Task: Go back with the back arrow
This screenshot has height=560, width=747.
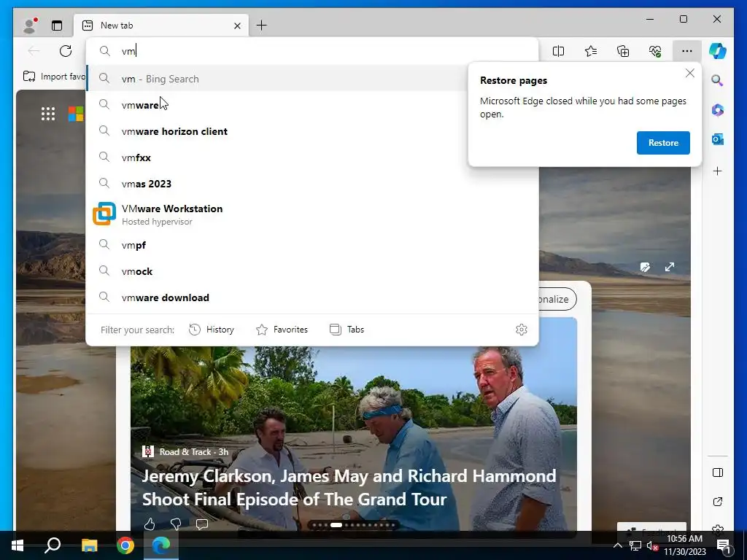Action: pyautogui.click(x=34, y=51)
